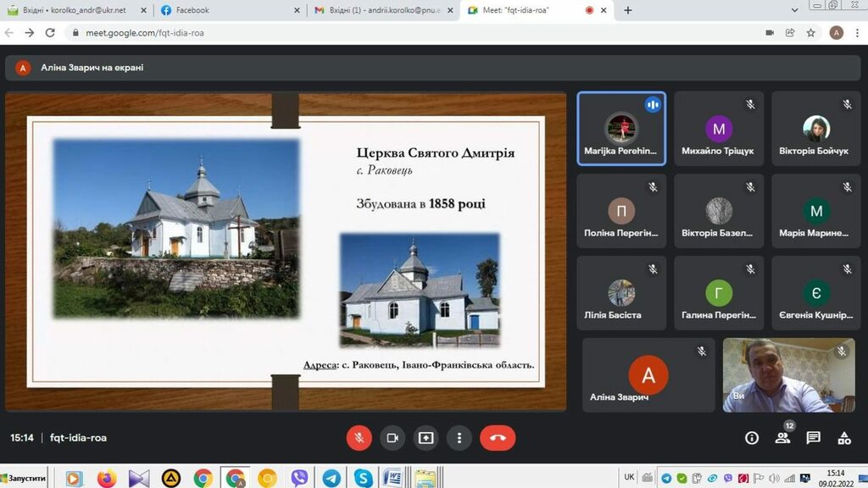Image resolution: width=868 pixels, height=488 pixels.
Task: Open the three-dot more options menu
Action: [x=459, y=438]
